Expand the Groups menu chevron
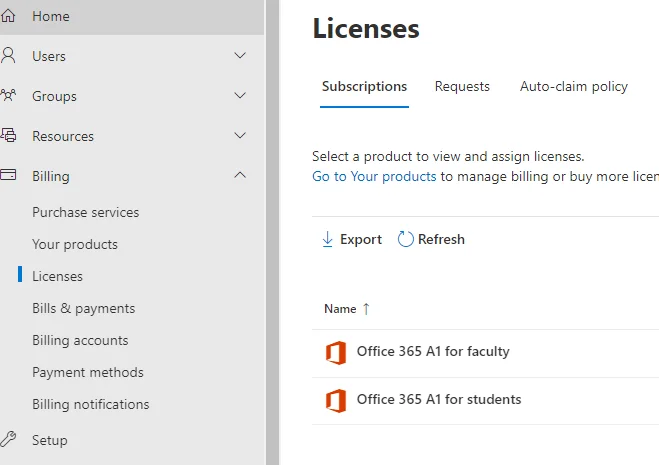The width and height of the screenshot is (659, 465). point(240,95)
